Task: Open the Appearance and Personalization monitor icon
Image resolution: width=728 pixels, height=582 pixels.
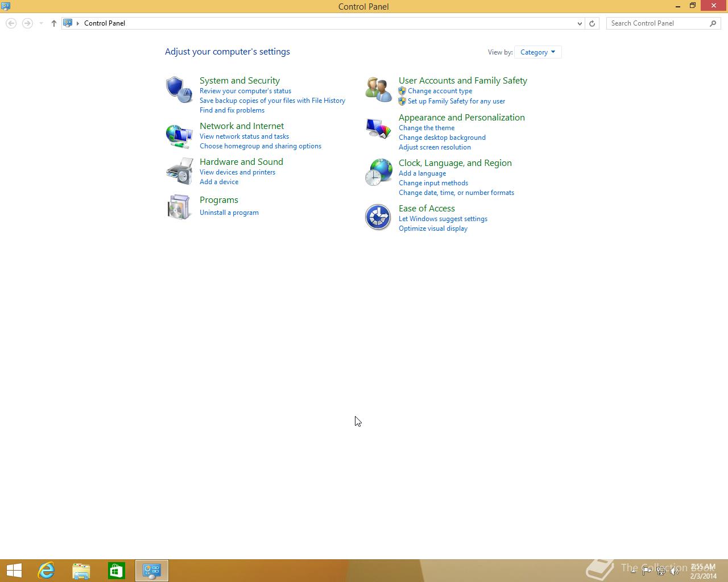Action: pyautogui.click(x=378, y=128)
